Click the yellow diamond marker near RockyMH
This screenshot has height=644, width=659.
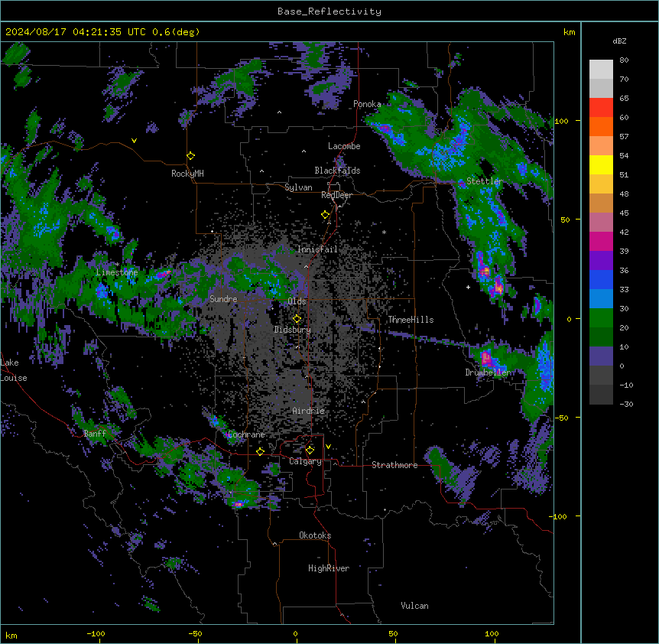click(x=190, y=156)
